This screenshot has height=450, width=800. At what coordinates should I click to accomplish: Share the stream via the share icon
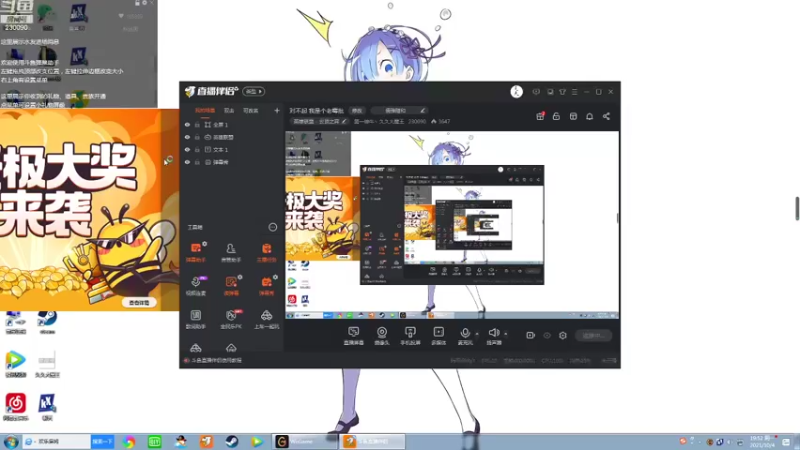[606, 116]
